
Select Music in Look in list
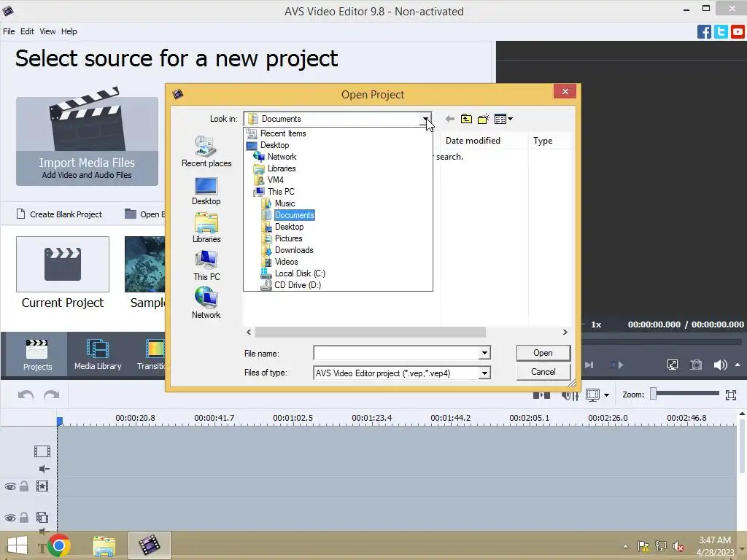click(285, 203)
